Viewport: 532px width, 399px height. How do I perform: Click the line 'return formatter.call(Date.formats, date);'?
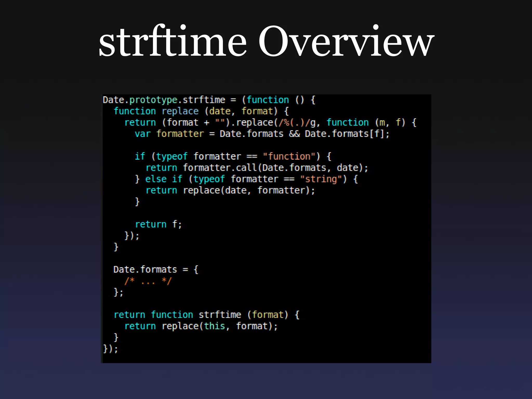(257, 168)
